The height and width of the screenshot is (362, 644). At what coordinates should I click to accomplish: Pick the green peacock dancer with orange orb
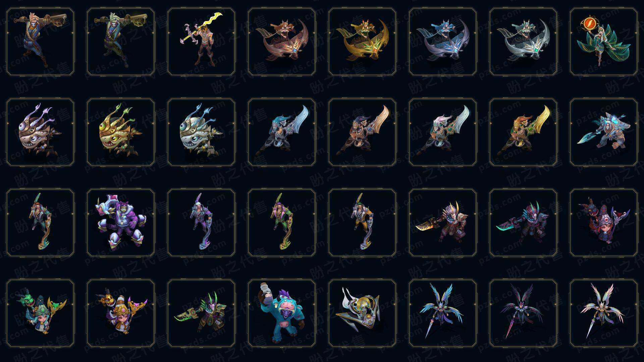604,42
